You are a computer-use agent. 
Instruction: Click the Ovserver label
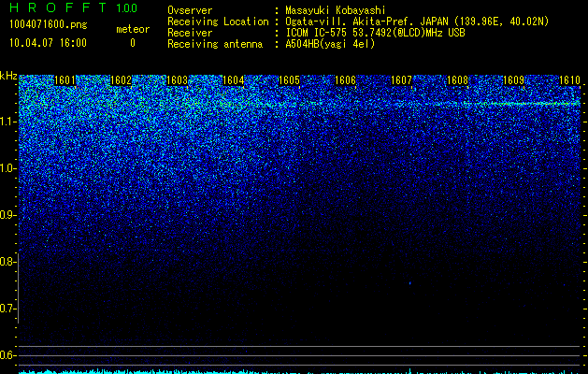(x=190, y=10)
